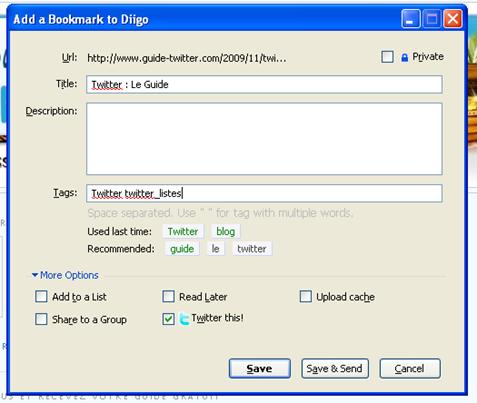Enable the Upload cache checkbox
The image size is (477, 403).
pyautogui.click(x=305, y=296)
